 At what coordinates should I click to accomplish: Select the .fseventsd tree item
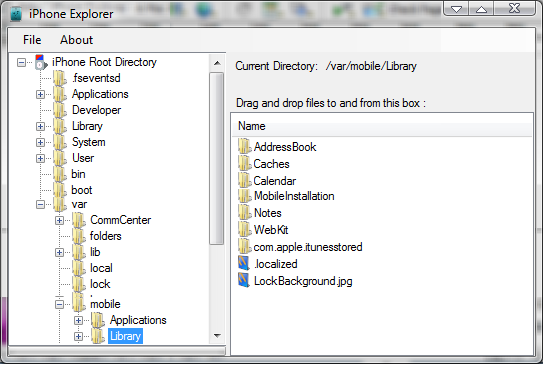click(96, 78)
